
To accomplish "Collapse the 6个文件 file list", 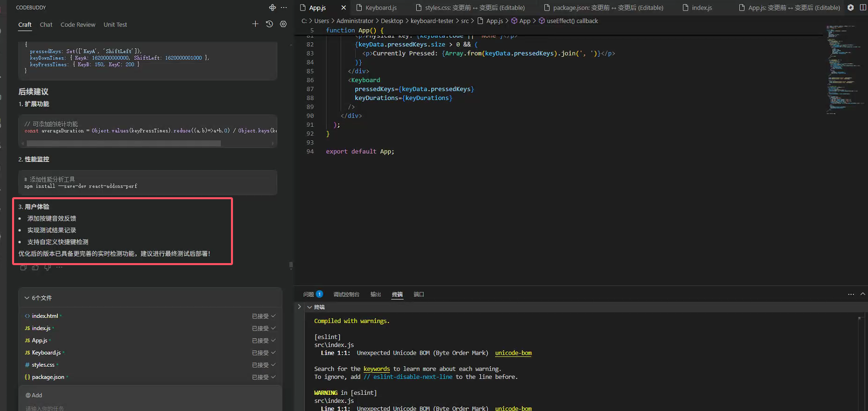I will (27, 298).
